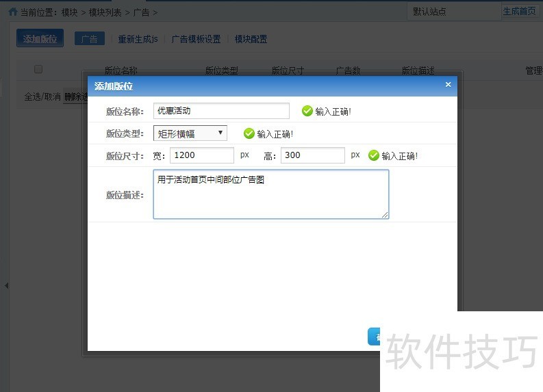Click the 删除选中 button below the table

tap(75, 97)
